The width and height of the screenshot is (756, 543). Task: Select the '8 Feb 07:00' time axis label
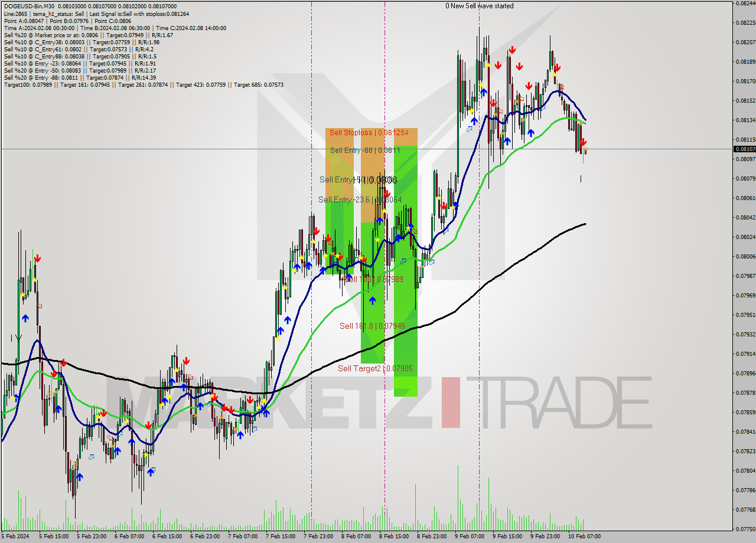356,537
